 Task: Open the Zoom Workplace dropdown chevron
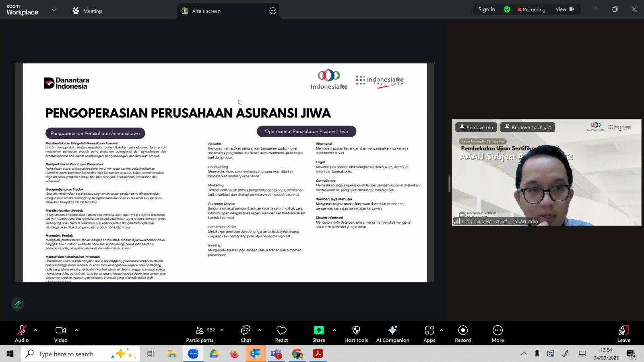tap(54, 10)
